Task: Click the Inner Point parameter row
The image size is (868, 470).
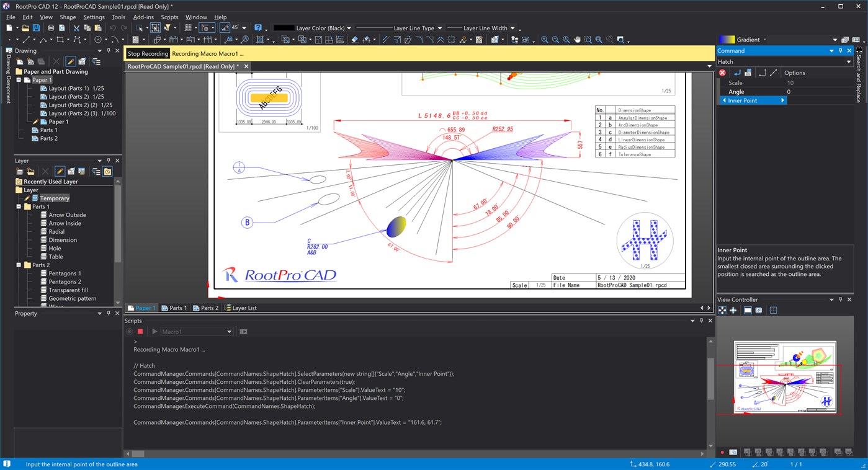Action: [x=752, y=100]
